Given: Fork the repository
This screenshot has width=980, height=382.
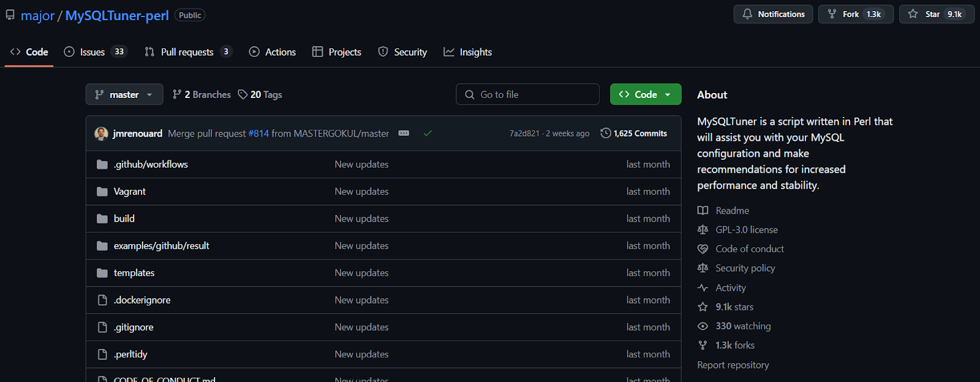Looking at the screenshot, I should [850, 14].
